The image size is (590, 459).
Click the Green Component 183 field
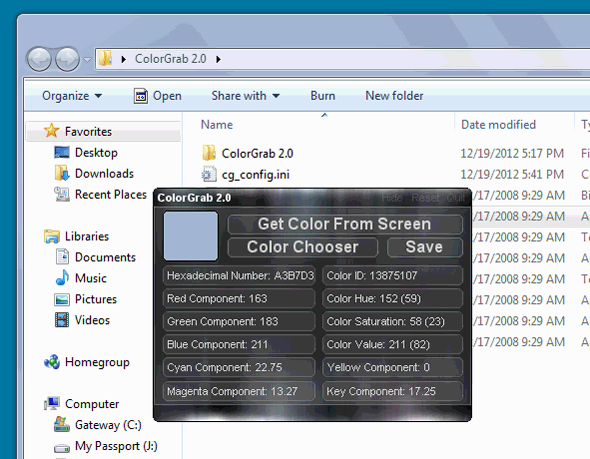pos(239,322)
